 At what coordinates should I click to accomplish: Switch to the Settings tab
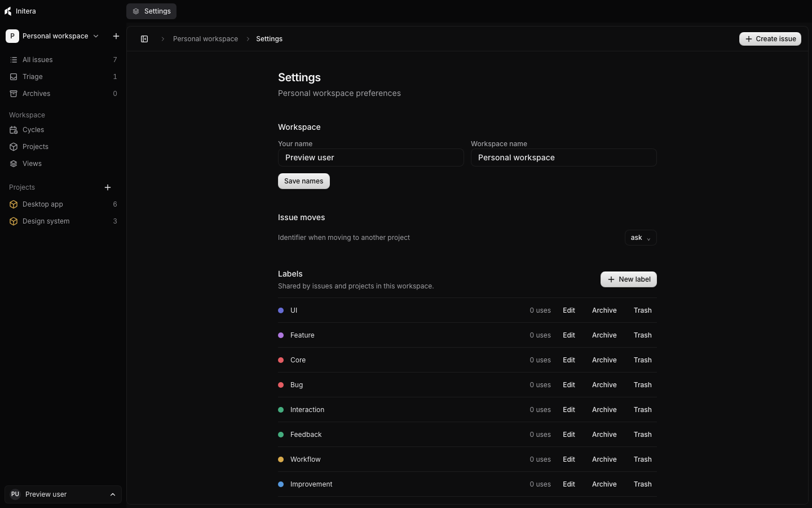coord(151,11)
